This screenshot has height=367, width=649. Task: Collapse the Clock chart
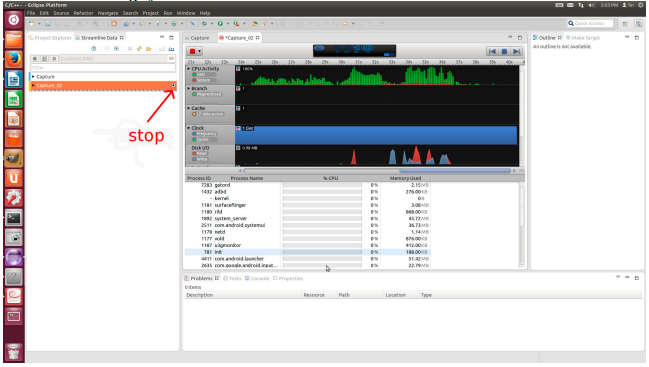[189, 128]
